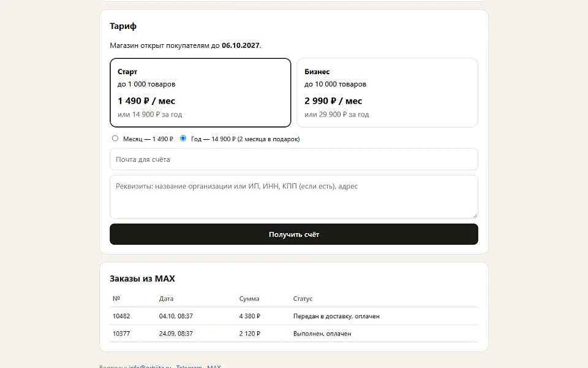This screenshot has height=368, width=588.
Task: Click the Сумма column header
Action: pos(249,299)
